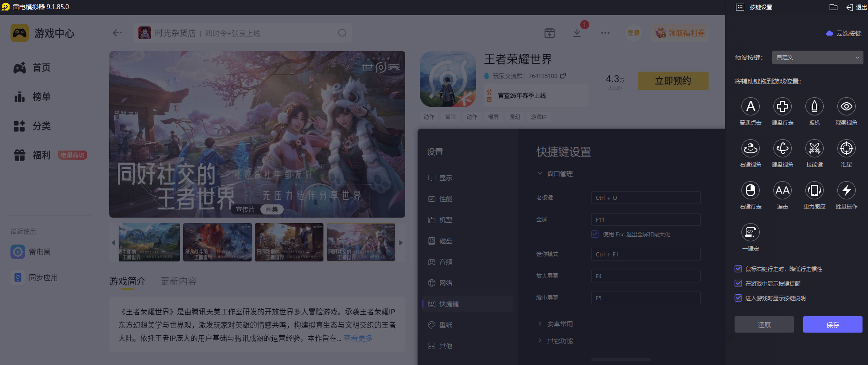Go to 首页 in game center sidebar
The image size is (868, 365).
(32, 68)
